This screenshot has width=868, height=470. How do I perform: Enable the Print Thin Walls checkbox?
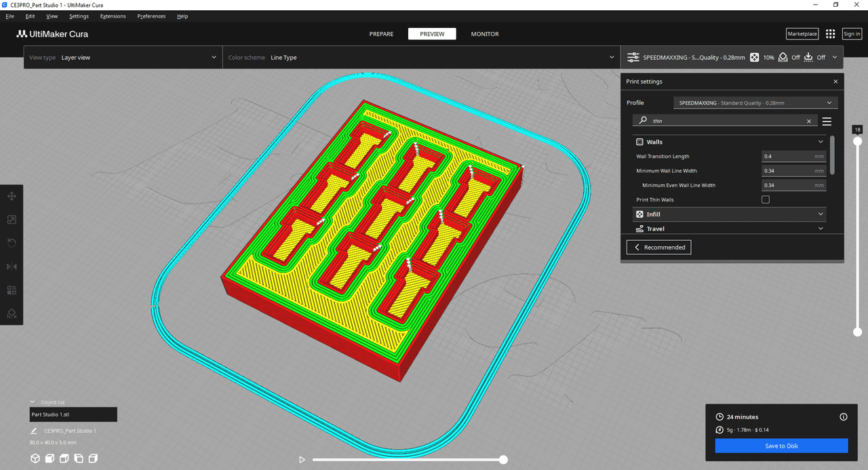tap(766, 199)
